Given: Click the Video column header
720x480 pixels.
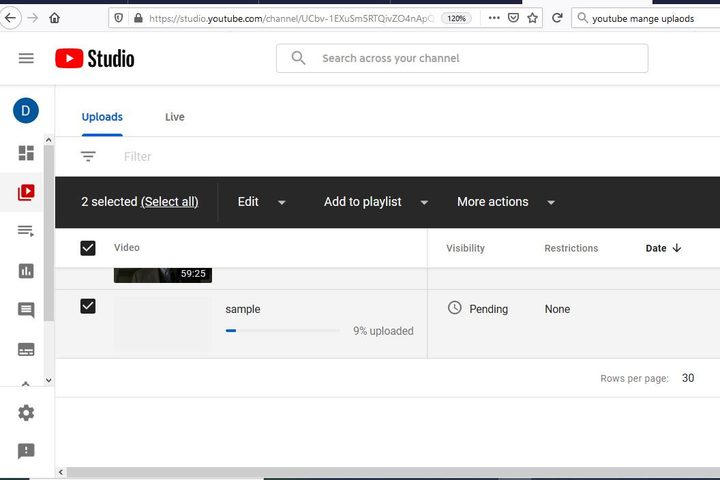Looking at the screenshot, I should pyautogui.click(x=127, y=248).
